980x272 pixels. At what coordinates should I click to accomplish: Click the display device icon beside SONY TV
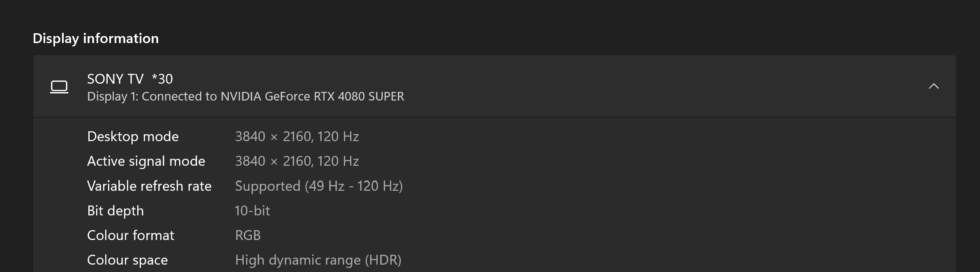coord(59,87)
